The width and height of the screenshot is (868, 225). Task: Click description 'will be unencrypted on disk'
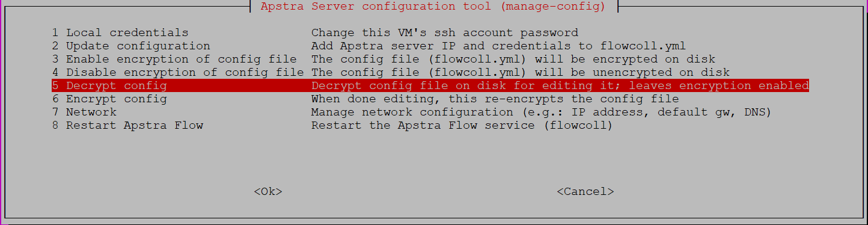point(632,72)
